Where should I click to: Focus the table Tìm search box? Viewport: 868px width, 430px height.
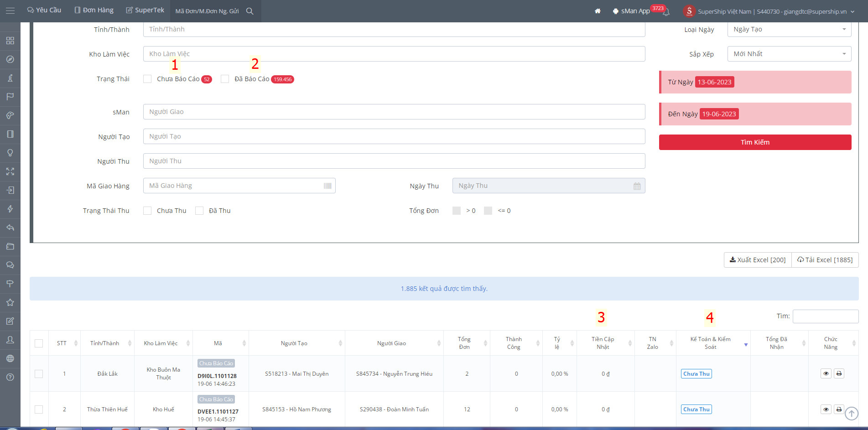(x=826, y=316)
